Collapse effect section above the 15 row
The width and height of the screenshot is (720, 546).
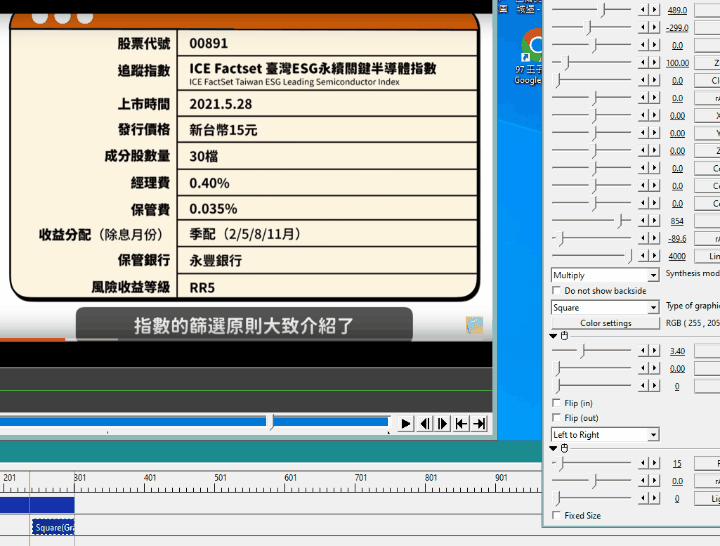point(553,448)
